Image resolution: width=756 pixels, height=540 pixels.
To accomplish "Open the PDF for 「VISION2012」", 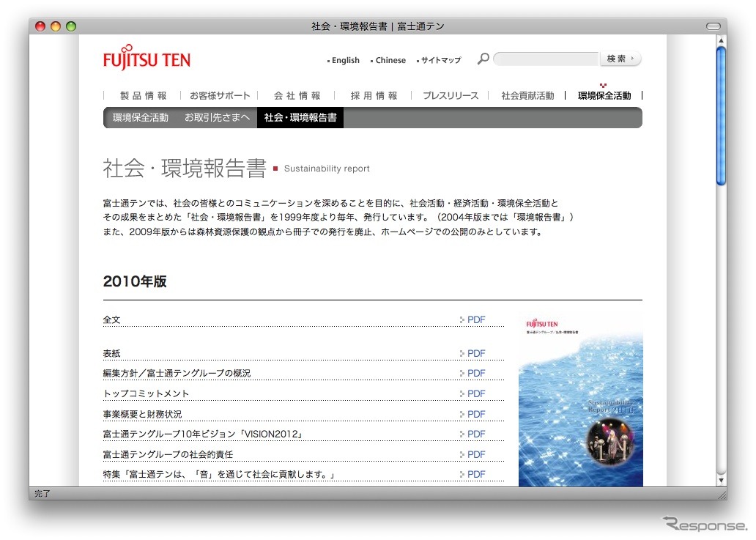I will pyautogui.click(x=475, y=434).
